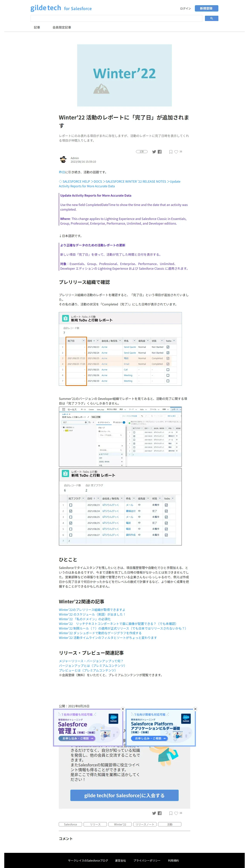Click bottom Twitter share icon
Image resolution: width=249 pixels, height=868 pixels.
tap(154, 813)
